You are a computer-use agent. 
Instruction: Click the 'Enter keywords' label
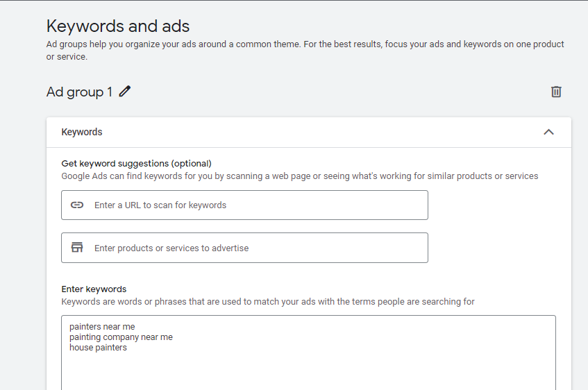(94, 289)
